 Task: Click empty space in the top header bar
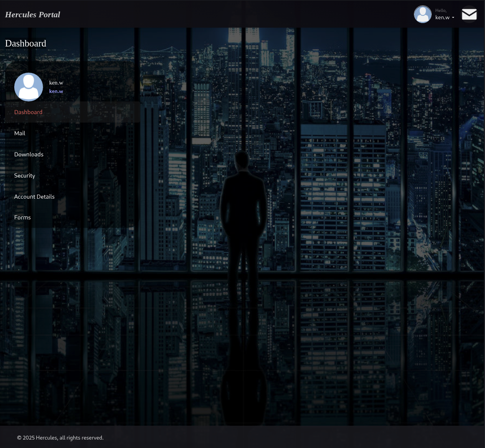pos(230,14)
